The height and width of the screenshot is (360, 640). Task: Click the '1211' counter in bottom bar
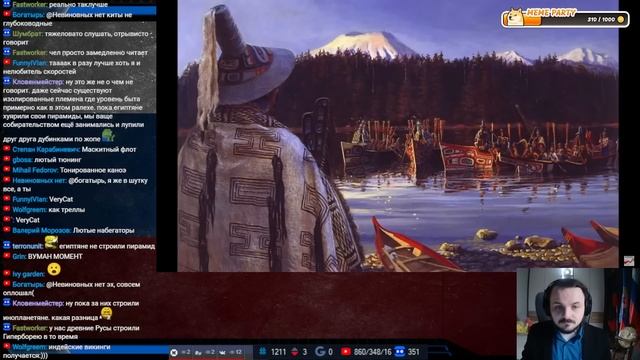point(278,352)
